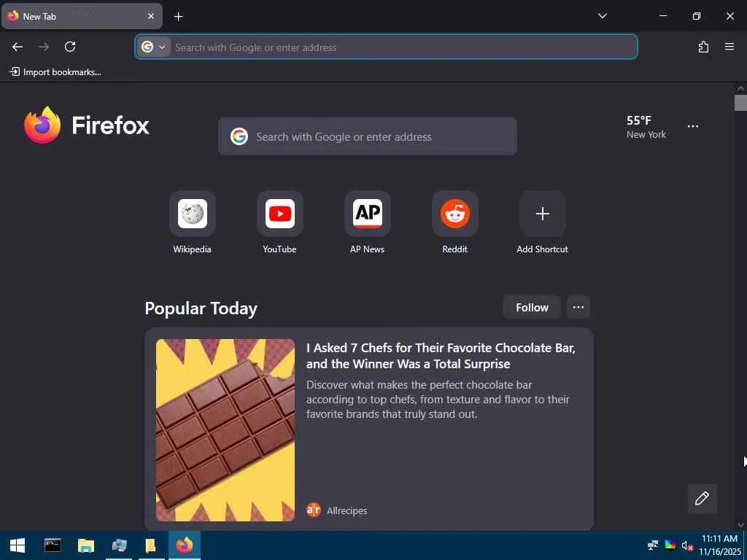Open the Command Prompt taskbar icon
Screen dimensions: 747x560
coord(53,545)
